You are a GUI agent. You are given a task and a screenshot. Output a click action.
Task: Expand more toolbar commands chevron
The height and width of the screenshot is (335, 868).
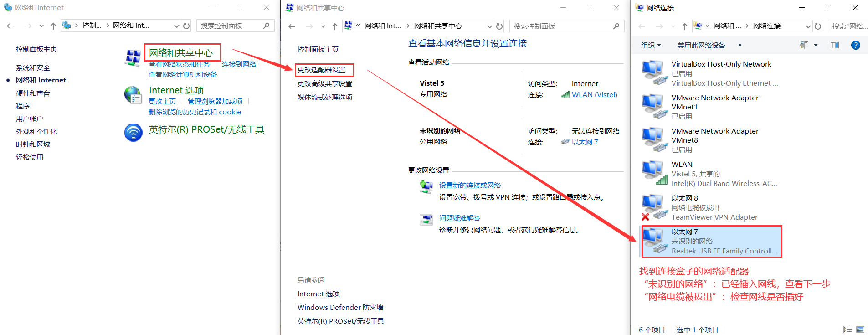click(x=740, y=45)
